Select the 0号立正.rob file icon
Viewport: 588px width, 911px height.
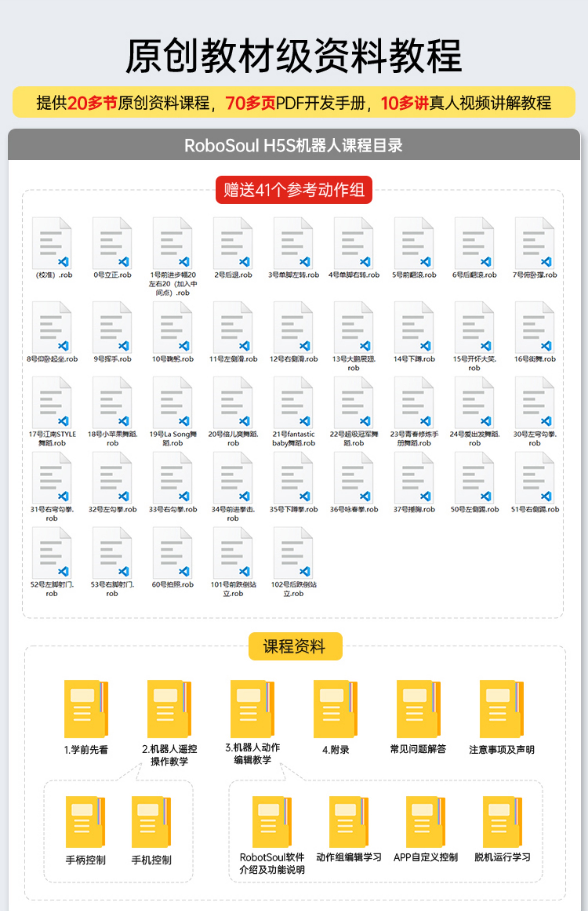(112, 243)
